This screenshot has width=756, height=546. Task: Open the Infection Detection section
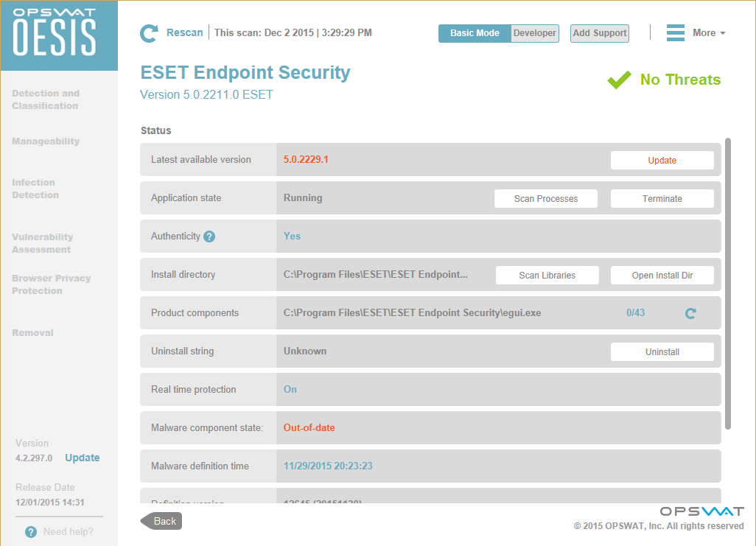tap(35, 189)
